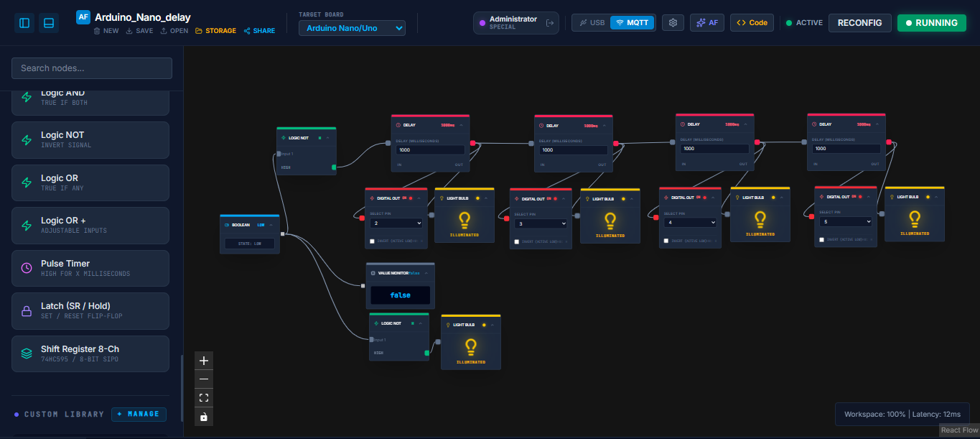Open the Code view button
This screenshot has height=439, width=980.
(752, 23)
